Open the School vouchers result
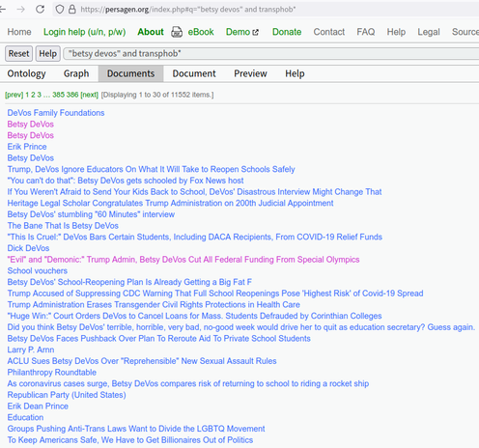 coord(38,270)
